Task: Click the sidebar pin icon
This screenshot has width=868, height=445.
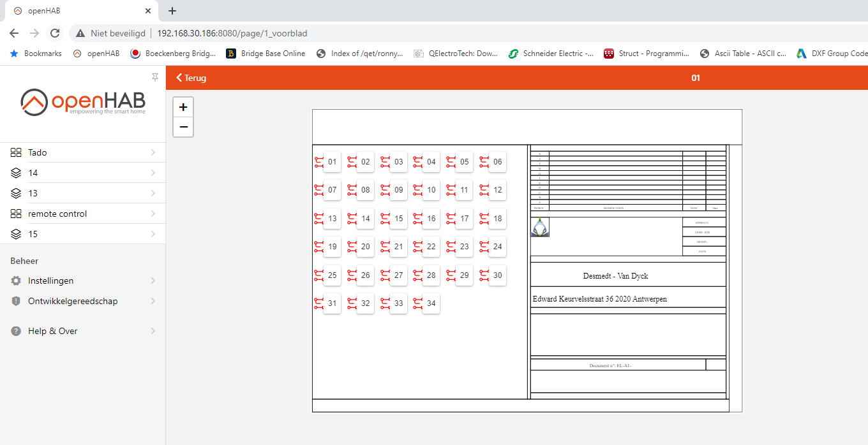Action: point(154,77)
